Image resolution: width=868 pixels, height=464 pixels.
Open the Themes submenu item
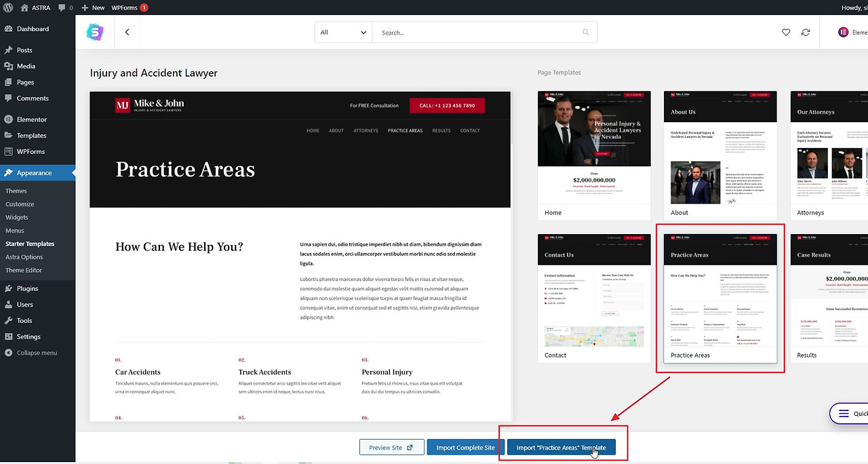[16, 191]
